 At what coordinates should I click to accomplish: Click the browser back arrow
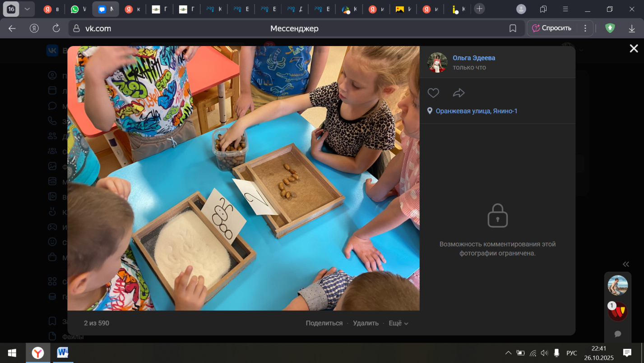point(12,28)
